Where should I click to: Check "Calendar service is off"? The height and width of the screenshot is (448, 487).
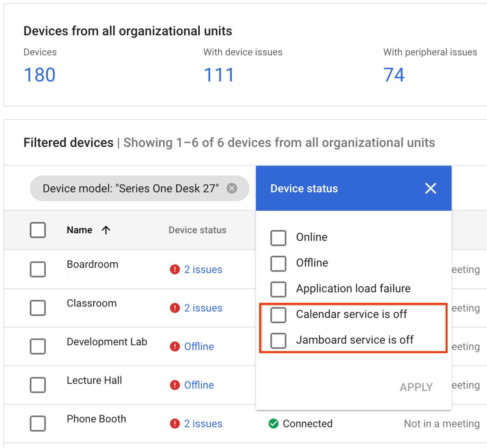[278, 315]
